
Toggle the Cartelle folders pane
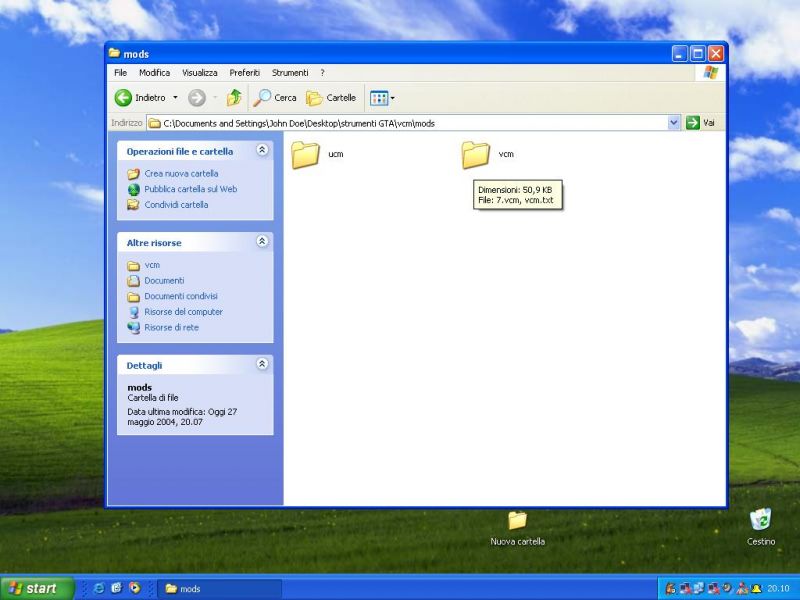pyautogui.click(x=331, y=97)
